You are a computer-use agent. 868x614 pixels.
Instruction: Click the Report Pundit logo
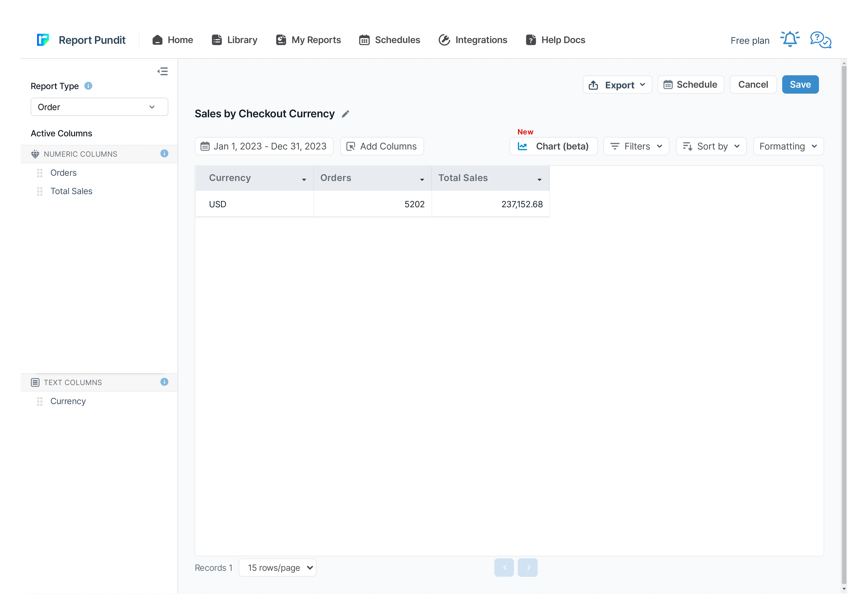point(43,40)
